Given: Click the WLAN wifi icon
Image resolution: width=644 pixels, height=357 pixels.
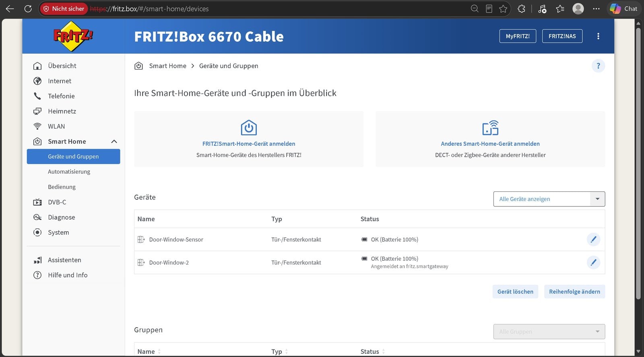Looking at the screenshot, I should [37, 126].
